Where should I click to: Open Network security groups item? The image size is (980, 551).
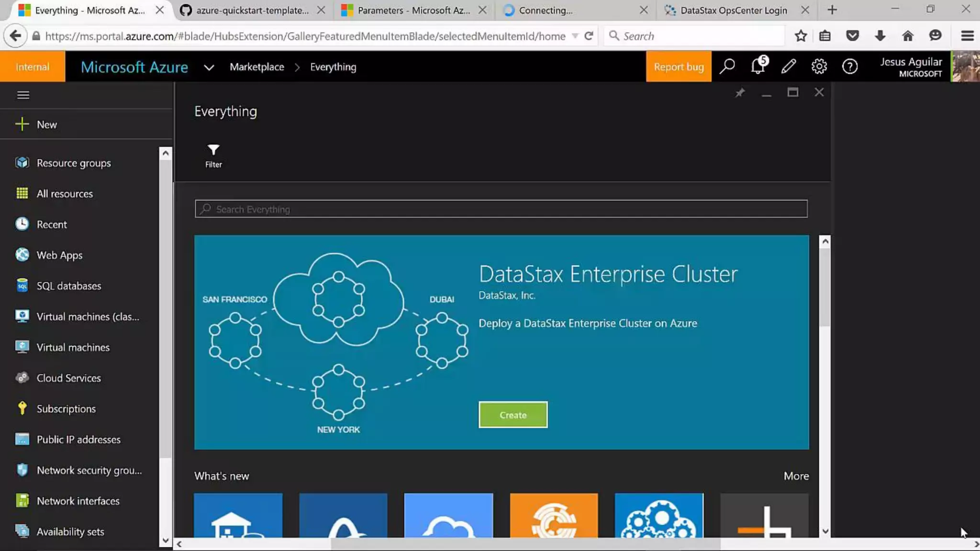[x=89, y=470]
